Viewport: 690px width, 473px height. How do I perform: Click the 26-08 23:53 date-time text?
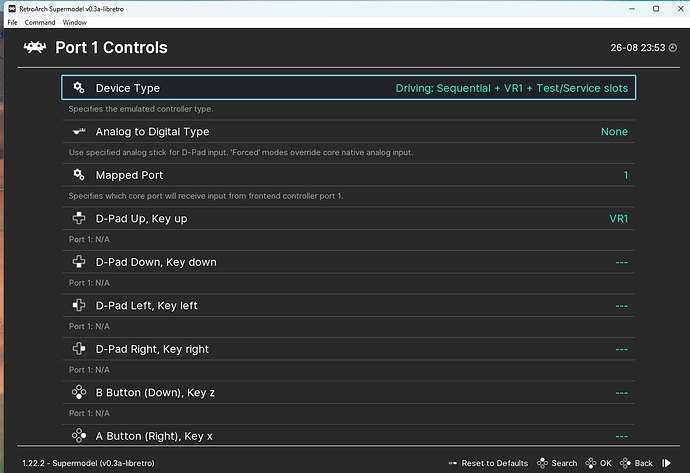point(638,48)
